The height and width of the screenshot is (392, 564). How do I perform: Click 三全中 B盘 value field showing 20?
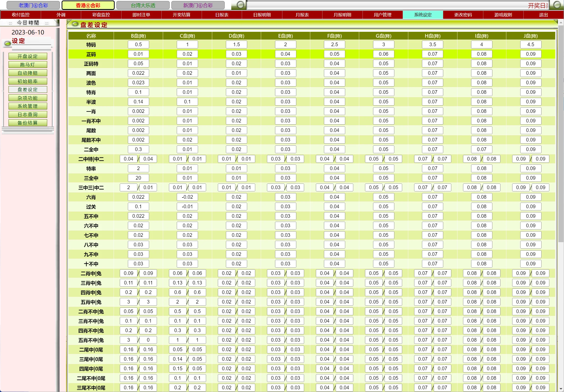point(138,178)
